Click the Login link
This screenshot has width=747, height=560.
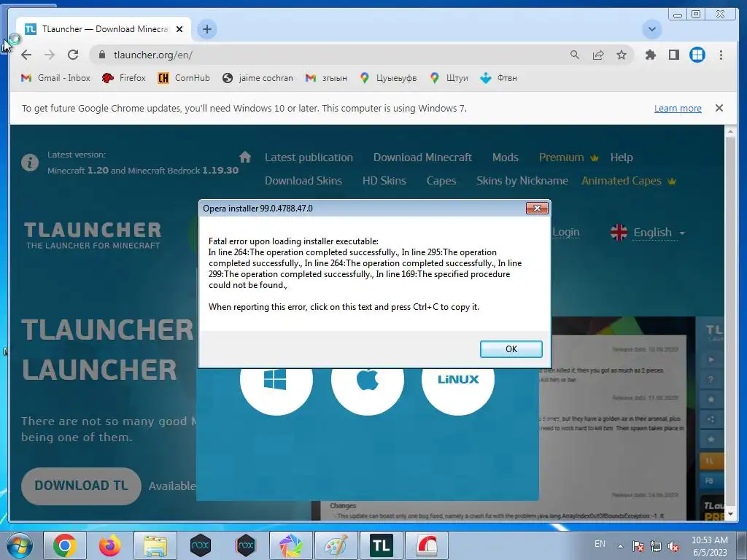pos(566,233)
